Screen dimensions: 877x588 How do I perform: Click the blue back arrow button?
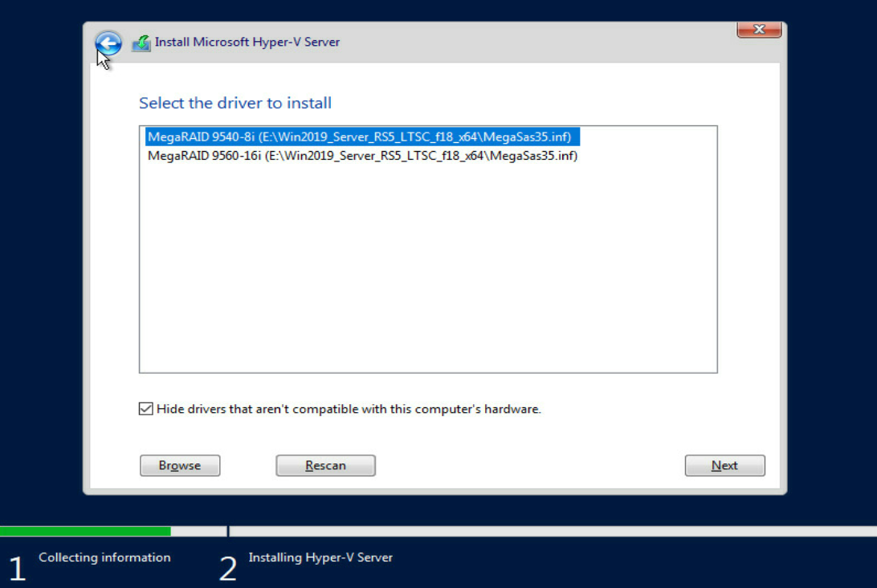click(x=108, y=43)
